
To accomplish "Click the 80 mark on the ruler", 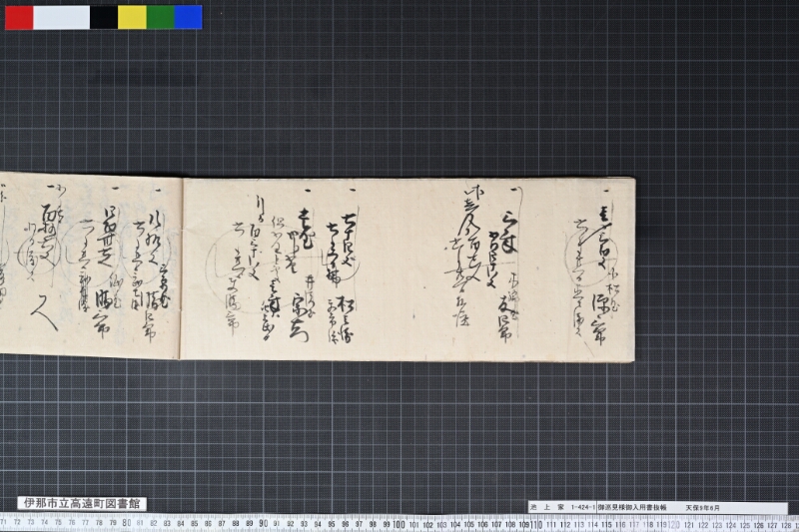I will pyautogui.click(x=127, y=523).
